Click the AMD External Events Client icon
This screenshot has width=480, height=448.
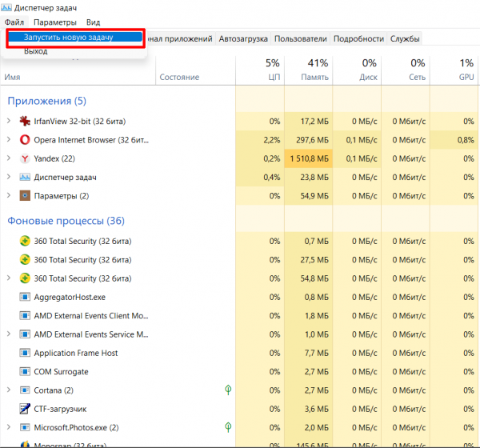coord(25,316)
